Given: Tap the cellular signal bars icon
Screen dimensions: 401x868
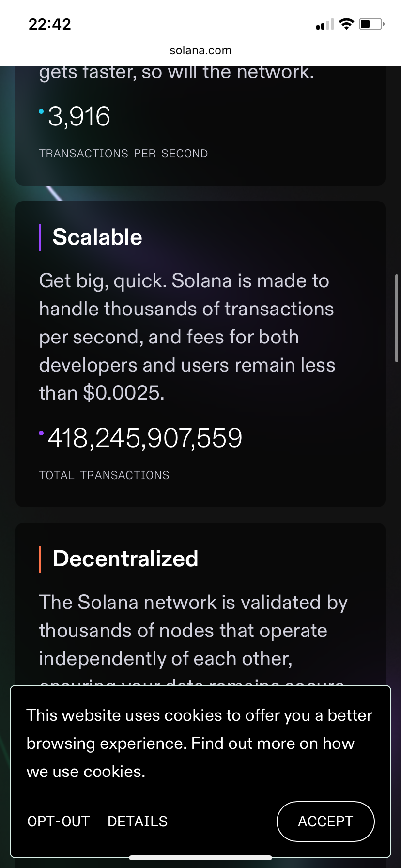Looking at the screenshot, I should pyautogui.click(x=325, y=24).
